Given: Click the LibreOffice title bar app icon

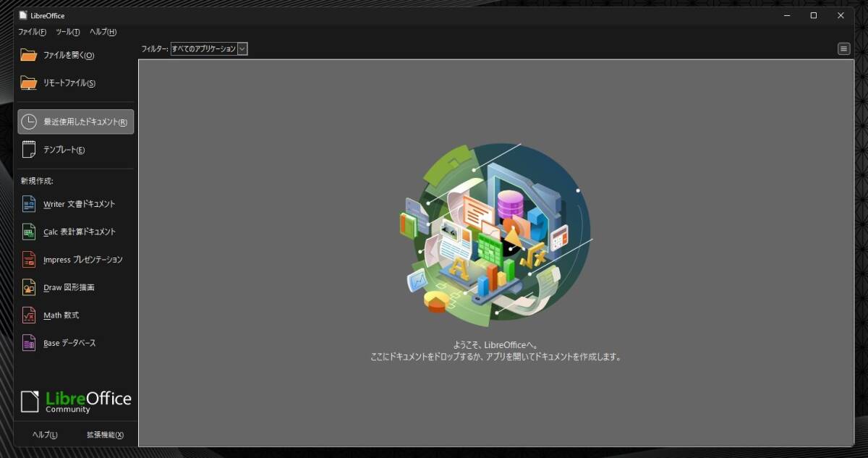Looking at the screenshot, I should pyautogui.click(x=23, y=15).
